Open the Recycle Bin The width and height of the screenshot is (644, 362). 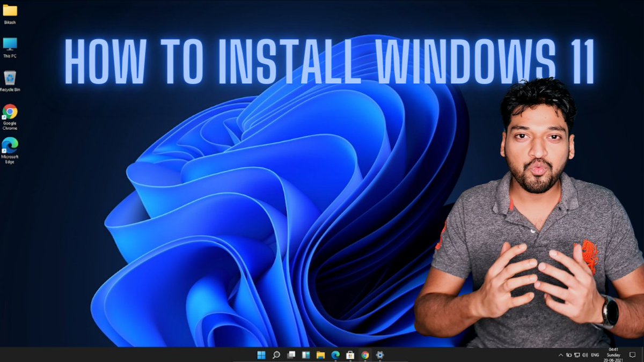click(10, 81)
